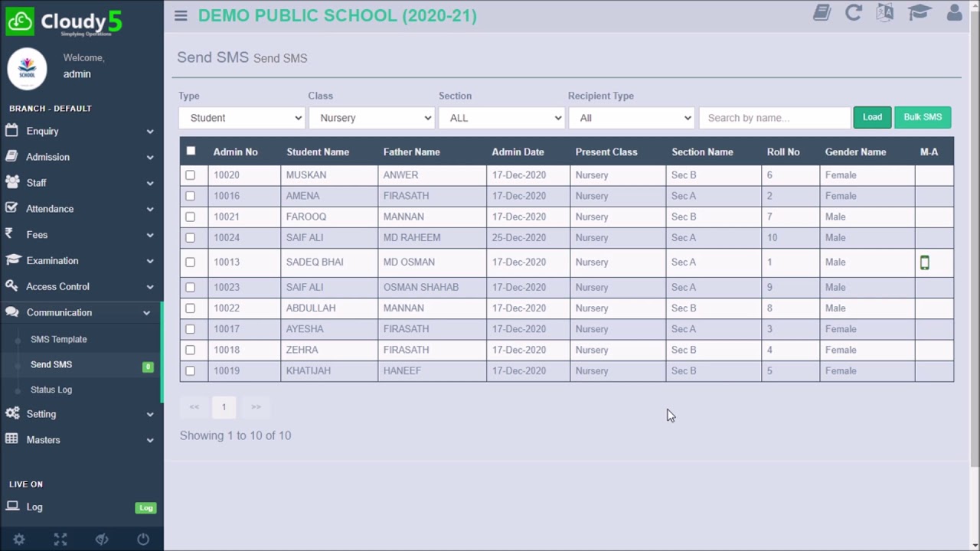Click the crossed-eye lock screen icon
The image size is (980, 551).
click(102, 540)
